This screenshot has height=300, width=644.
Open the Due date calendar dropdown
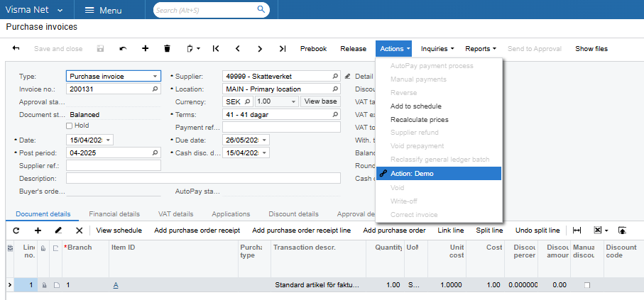(x=265, y=140)
